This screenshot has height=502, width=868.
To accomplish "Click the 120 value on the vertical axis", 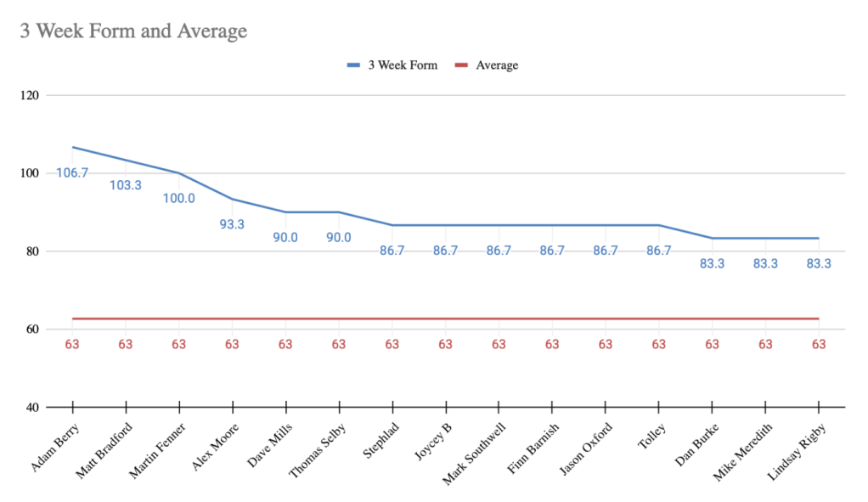I will pyautogui.click(x=30, y=95).
